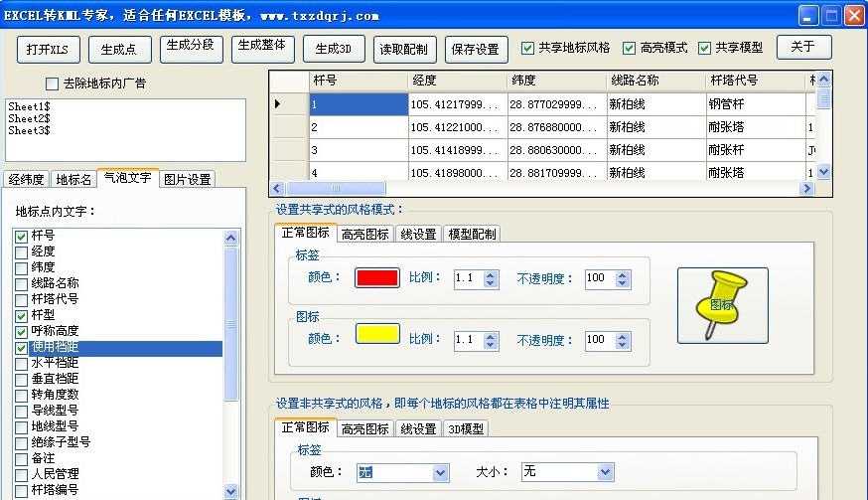Open non-shared style 线设置 tab
868x500 pixels.
[418, 429]
